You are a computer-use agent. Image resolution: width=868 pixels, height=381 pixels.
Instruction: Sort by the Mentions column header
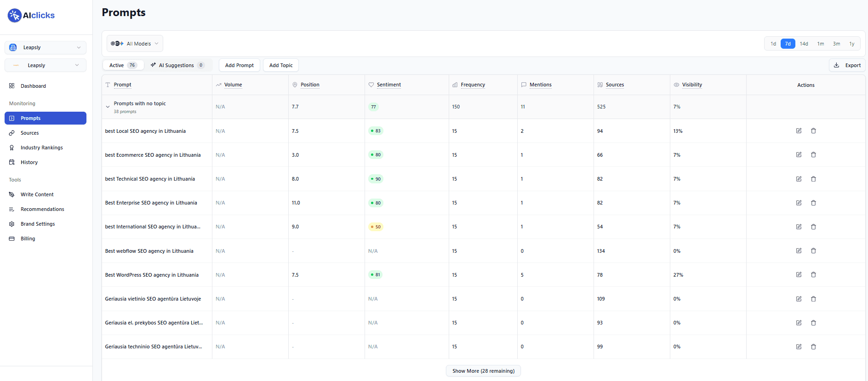[541, 85]
